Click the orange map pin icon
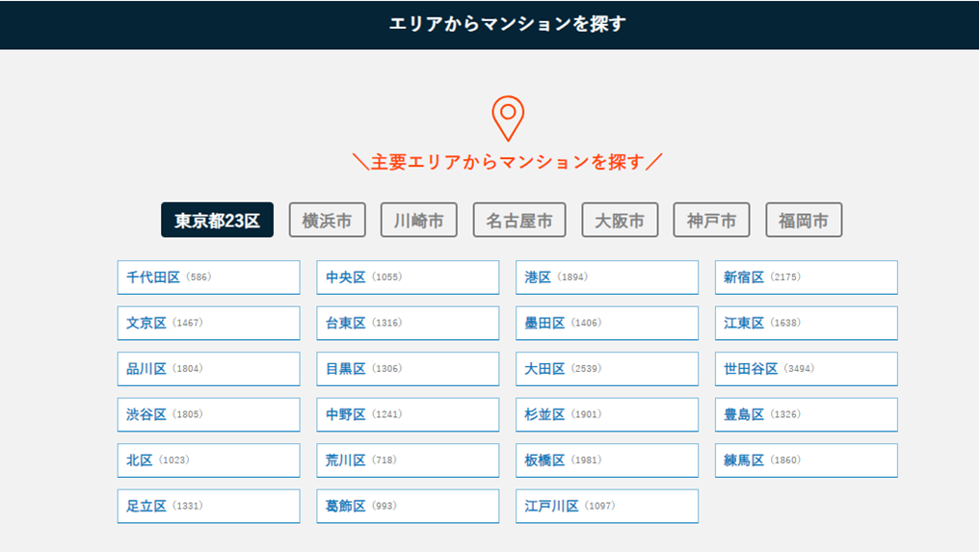 [x=508, y=118]
